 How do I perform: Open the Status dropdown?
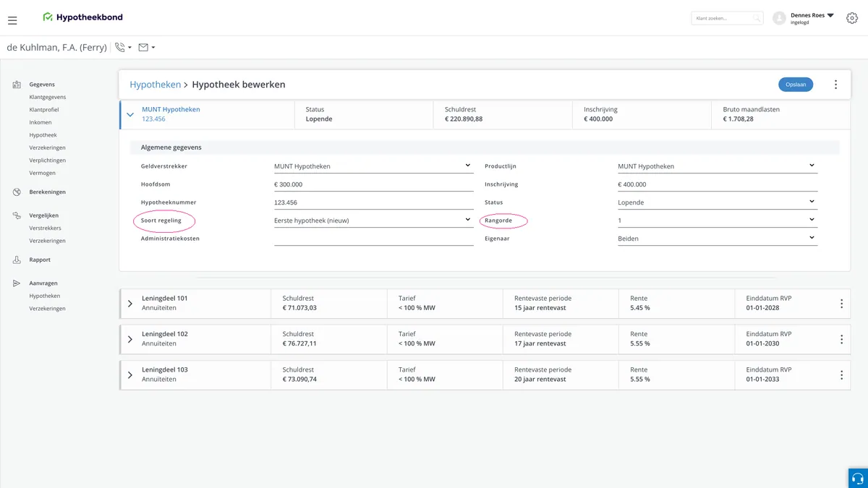(x=718, y=202)
